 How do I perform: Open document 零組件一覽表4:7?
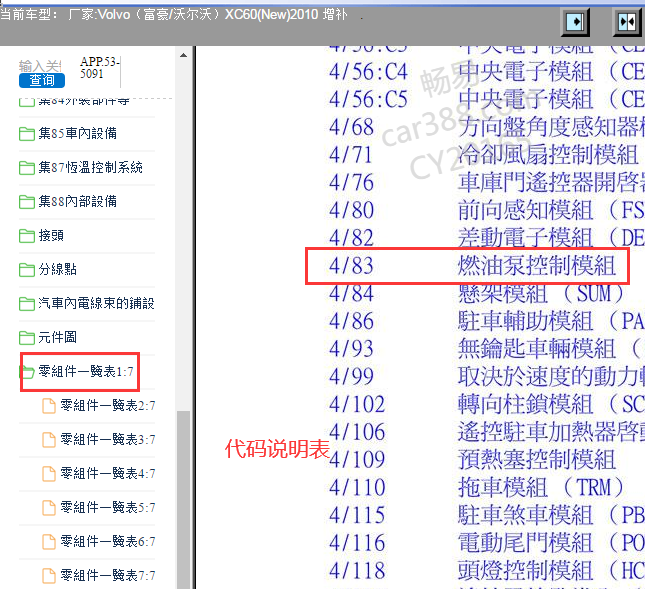coord(108,473)
